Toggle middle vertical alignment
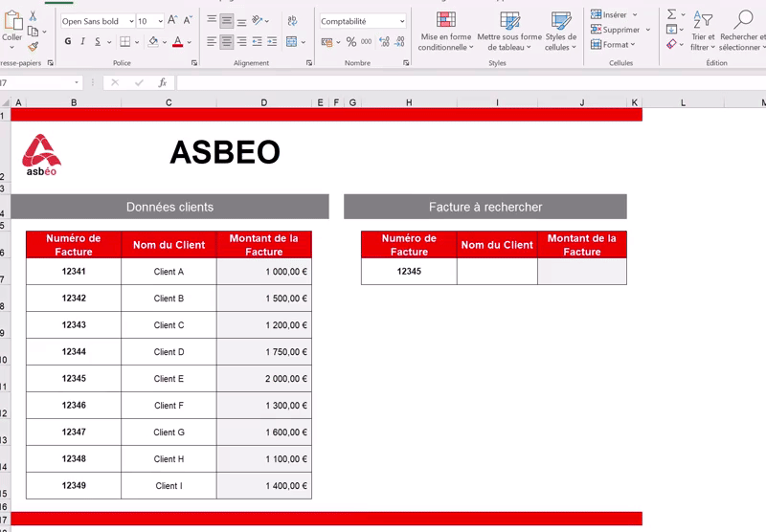The height and width of the screenshot is (532, 766). (x=227, y=20)
